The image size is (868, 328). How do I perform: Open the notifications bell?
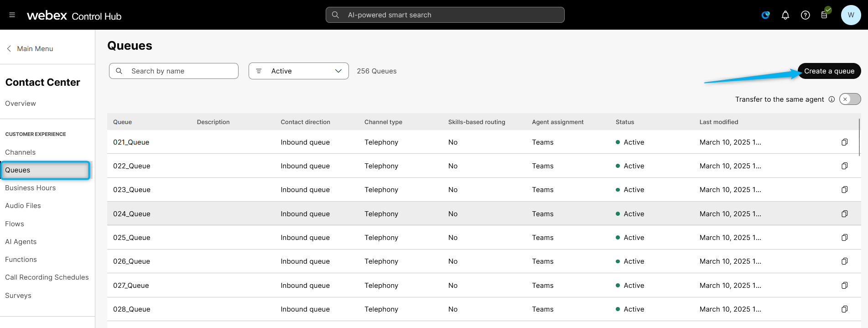[785, 15]
